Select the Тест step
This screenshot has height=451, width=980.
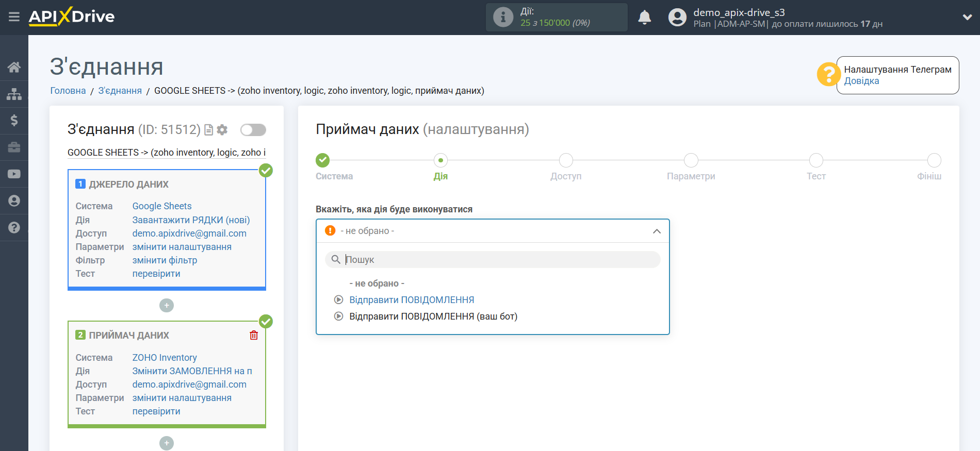pos(816,160)
